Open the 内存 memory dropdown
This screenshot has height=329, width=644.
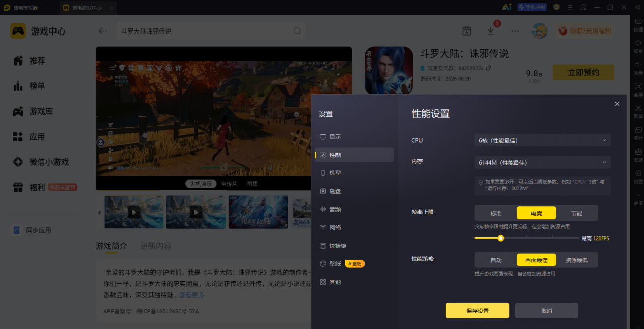[543, 163]
